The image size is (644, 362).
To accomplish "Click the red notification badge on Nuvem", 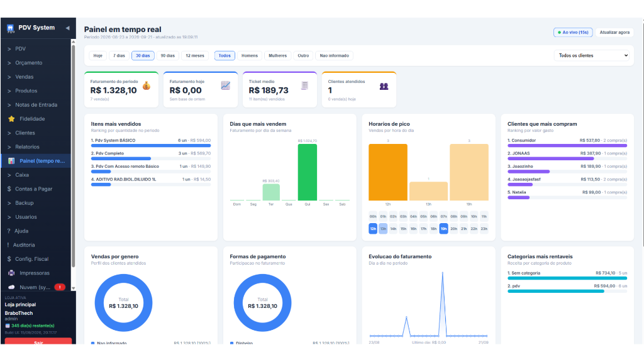I will click(60, 287).
